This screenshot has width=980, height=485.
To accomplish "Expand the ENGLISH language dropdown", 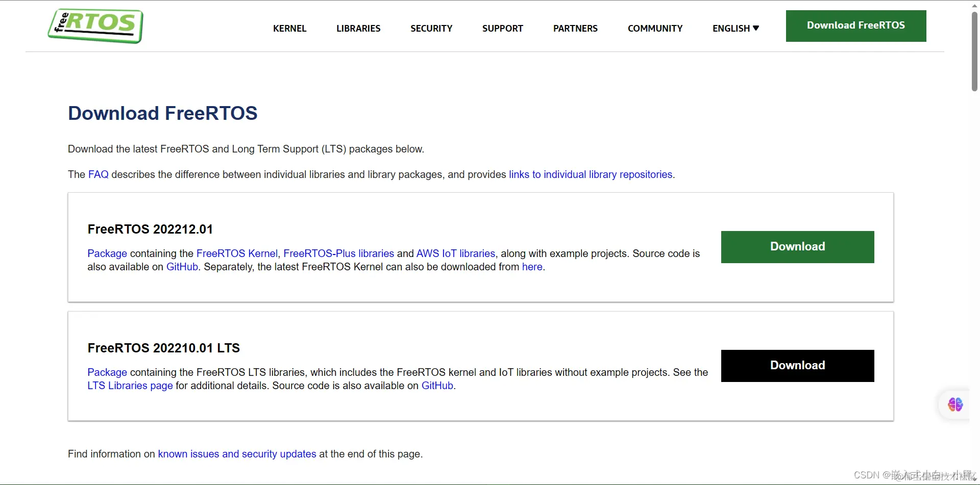I will 736,29.
